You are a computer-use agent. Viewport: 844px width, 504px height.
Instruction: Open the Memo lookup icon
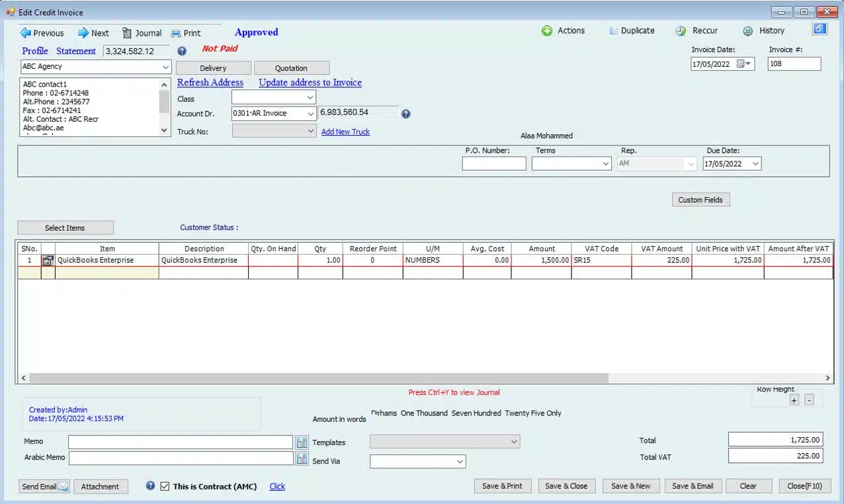(x=302, y=442)
